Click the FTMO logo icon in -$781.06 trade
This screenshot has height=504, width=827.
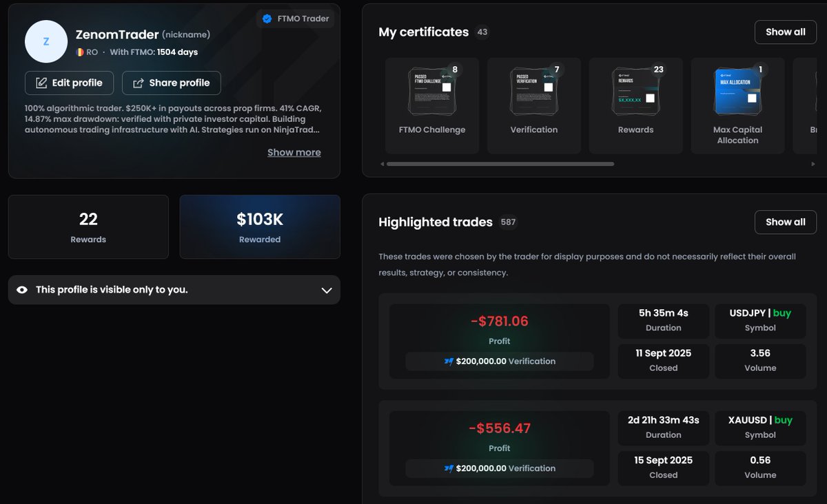(x=449, y=361)
